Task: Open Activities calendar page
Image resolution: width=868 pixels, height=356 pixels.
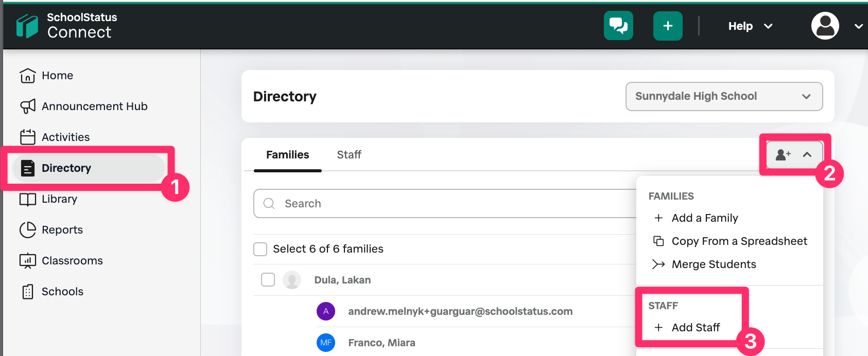Action: tap(55, 137)
